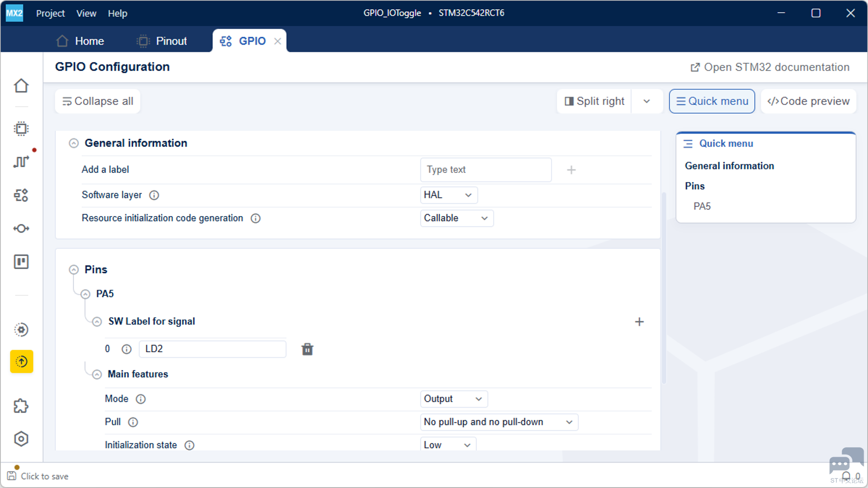The width and height of the screenshot is (868, 488).
Task: Click the hexagon settings icon in sidebar
Action: pyautogui.click(x=21, y=439)
